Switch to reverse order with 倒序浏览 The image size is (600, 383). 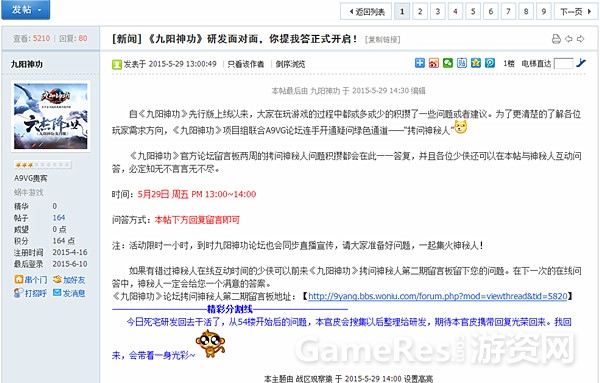290,64
